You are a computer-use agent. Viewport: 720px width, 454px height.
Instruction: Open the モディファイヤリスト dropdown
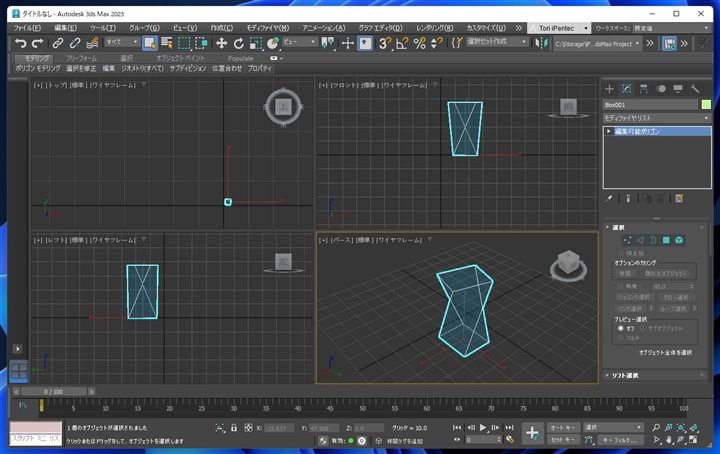pyautogui.click(x=657, y=118)
